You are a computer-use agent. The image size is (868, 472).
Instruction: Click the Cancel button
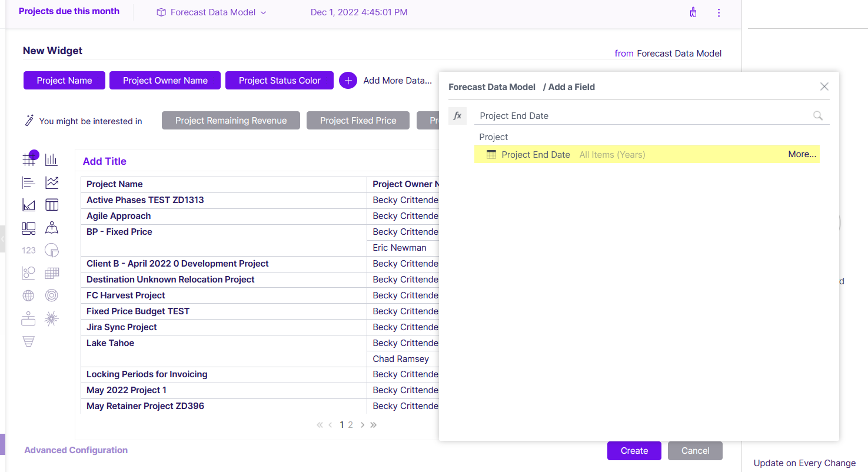click(x=695, y=451)
